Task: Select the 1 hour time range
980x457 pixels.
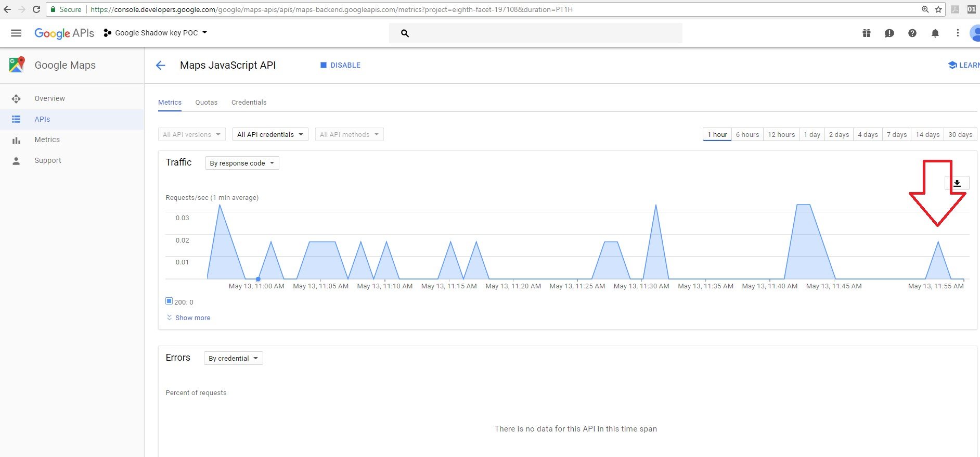Action: (x=717, y=134)
